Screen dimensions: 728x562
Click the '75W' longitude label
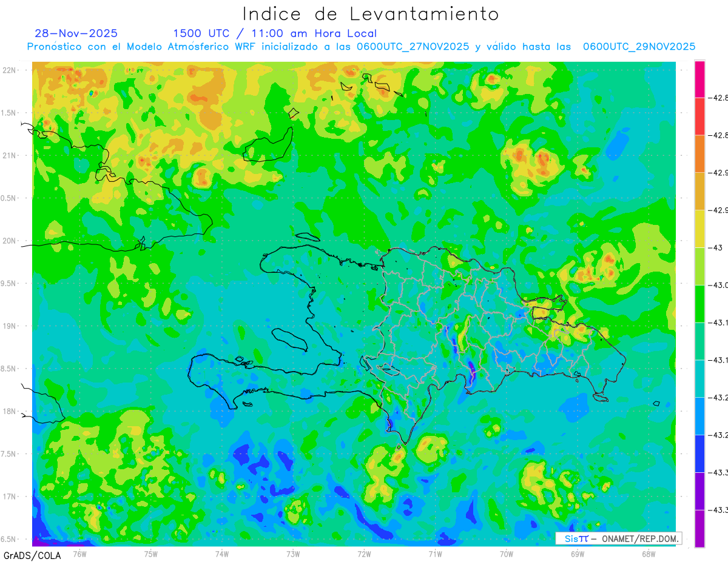click(151, 554)
